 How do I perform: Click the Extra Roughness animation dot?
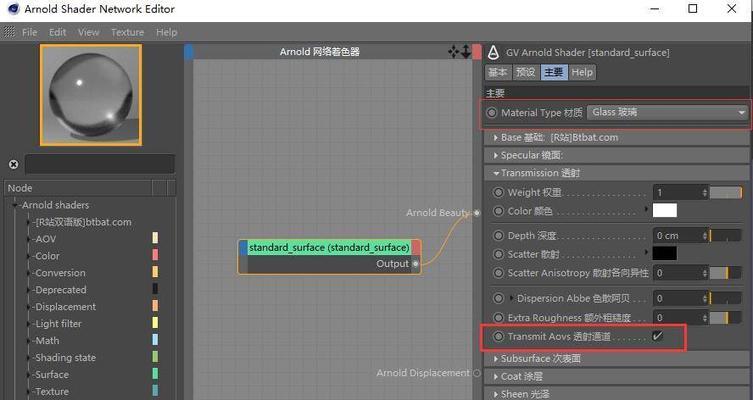click(x=498, y=318)
